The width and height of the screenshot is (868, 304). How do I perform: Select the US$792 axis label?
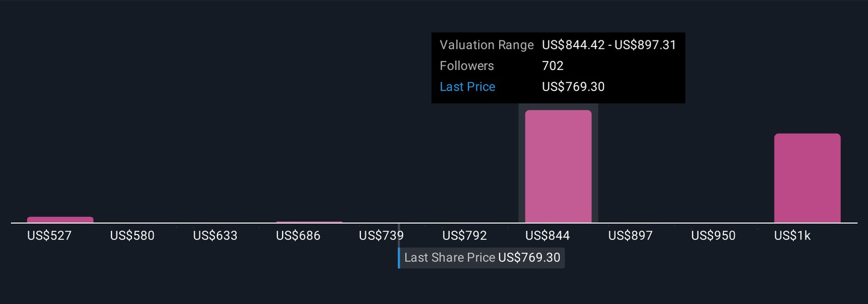pyautogui.click(x=464, y=236)
